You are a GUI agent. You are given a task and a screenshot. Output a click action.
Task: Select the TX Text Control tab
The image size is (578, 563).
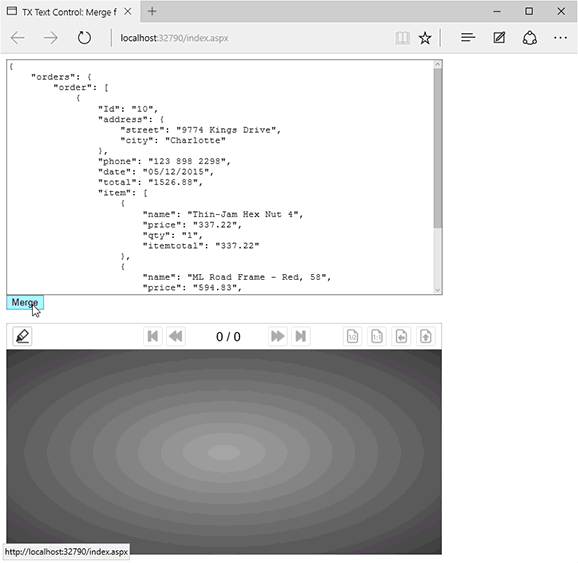[x=69, y=12]
